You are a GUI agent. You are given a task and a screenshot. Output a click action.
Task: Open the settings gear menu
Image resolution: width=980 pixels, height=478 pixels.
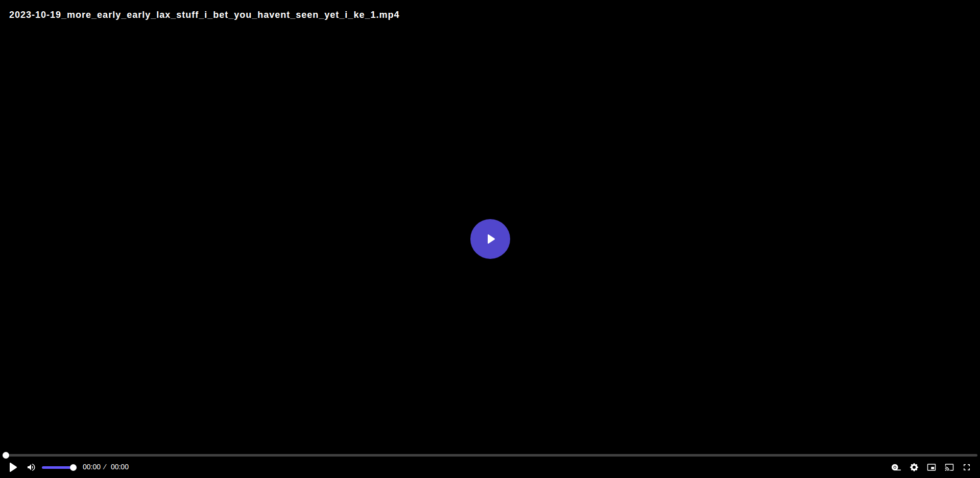tap(914, 467)
